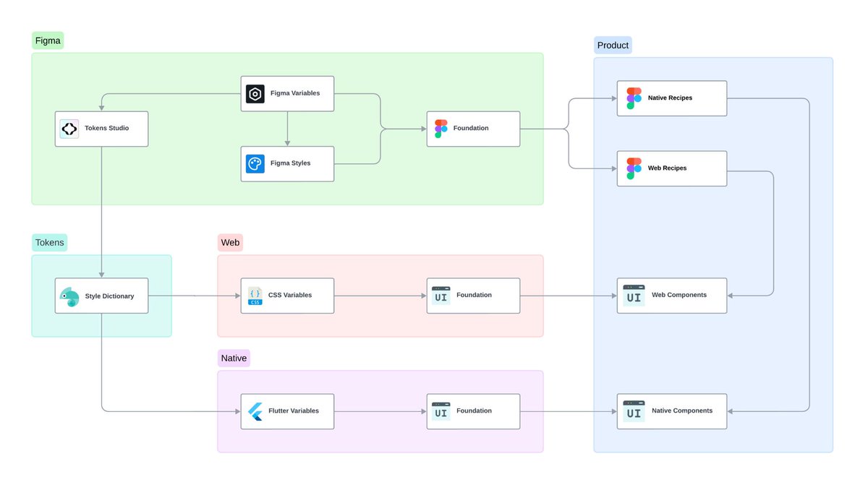Click the Flutter logo icon
Screen dimensions: 868x490
click(x=255, y=411)
